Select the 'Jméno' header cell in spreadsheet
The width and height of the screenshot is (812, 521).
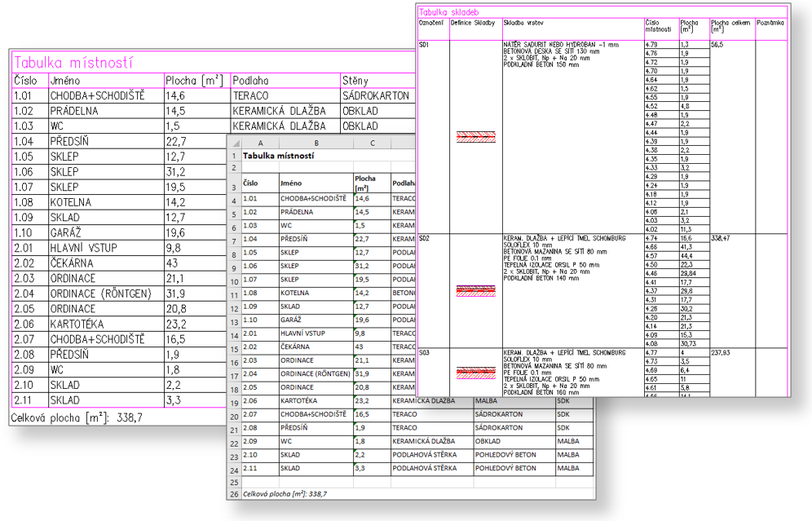289,183
